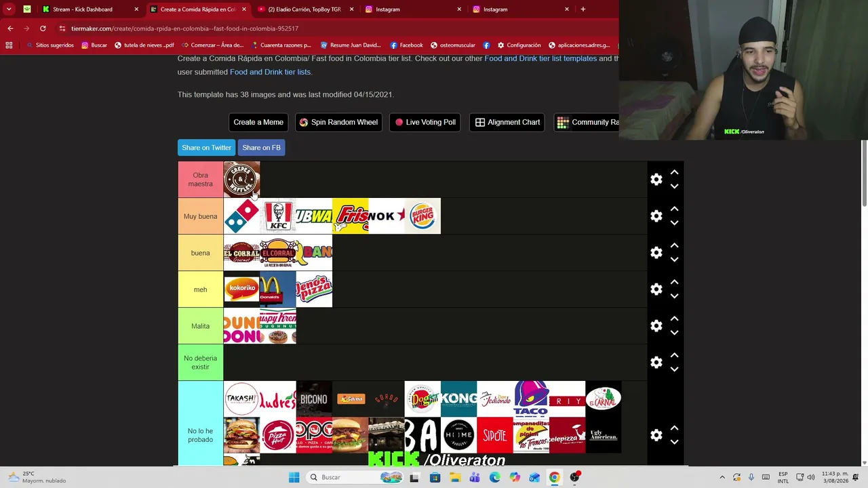Switch to the second Instagram tab
The height and width of the screenshot is (488, 868).
(x=521, y=9)
